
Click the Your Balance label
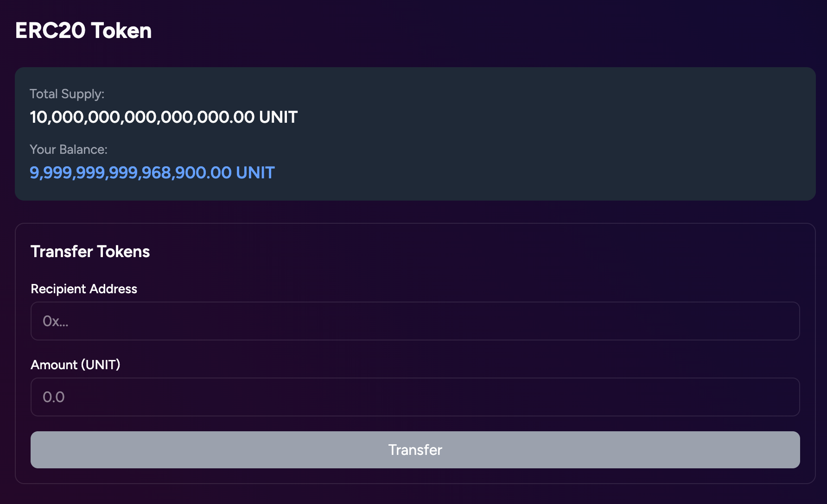coord(68,150)
